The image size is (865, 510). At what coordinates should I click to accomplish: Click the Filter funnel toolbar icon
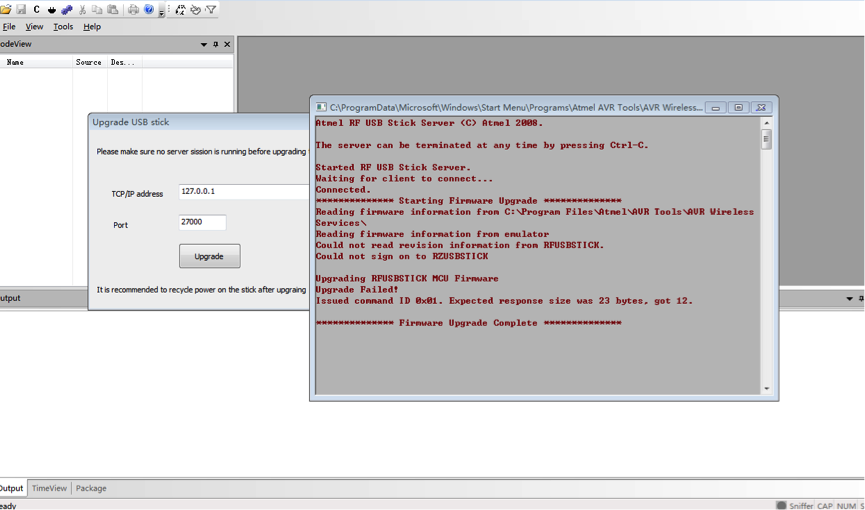(211, 10)
